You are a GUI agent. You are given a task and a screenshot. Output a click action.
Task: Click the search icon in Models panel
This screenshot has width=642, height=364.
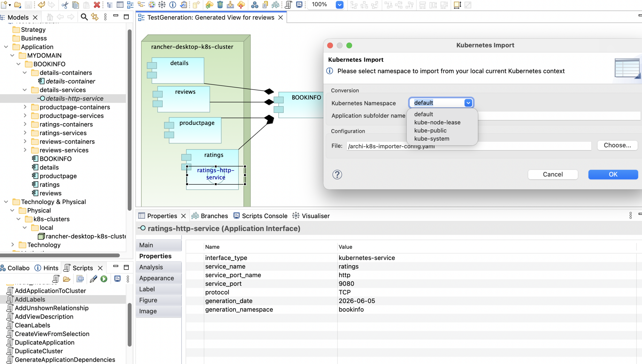(x=84, y=17)
